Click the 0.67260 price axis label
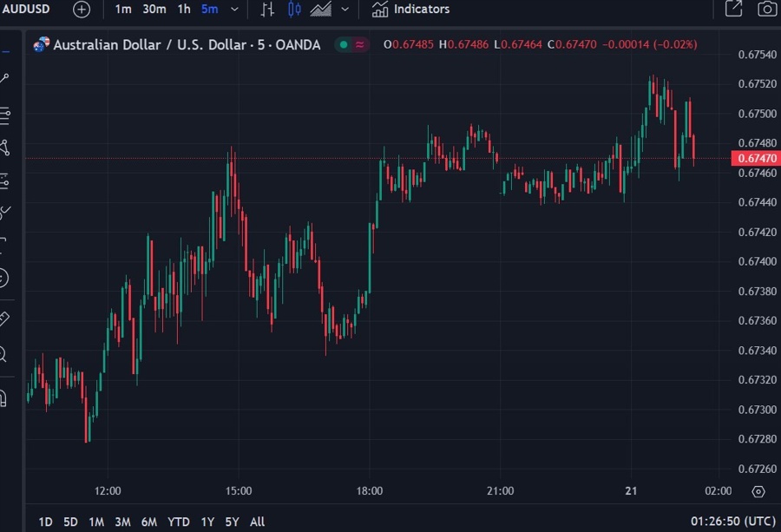The width and height of the screenshot is (781, 532). (757, 469)
